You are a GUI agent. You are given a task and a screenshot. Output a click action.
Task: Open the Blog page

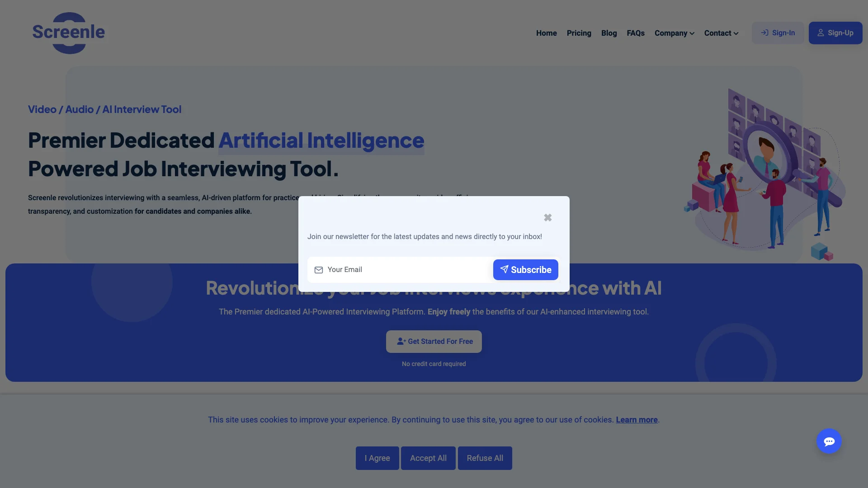click(x=609, y=33)
